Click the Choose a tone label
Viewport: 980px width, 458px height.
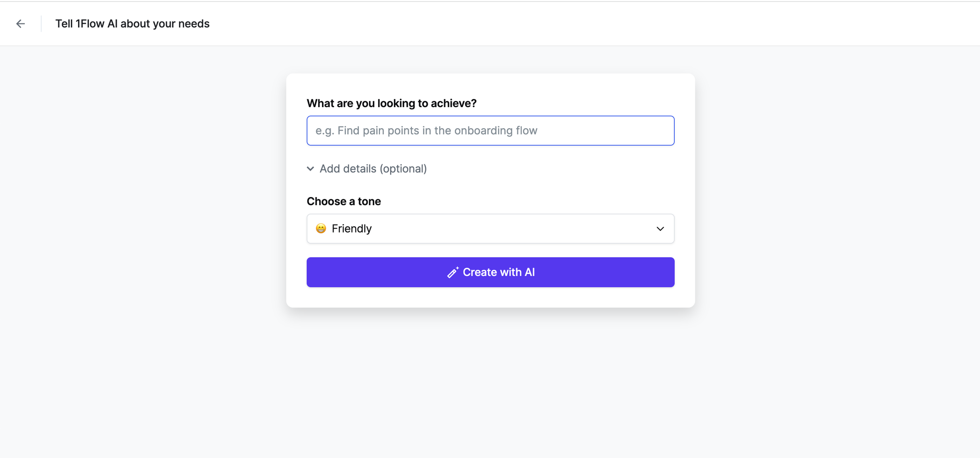tap(344, 201)
